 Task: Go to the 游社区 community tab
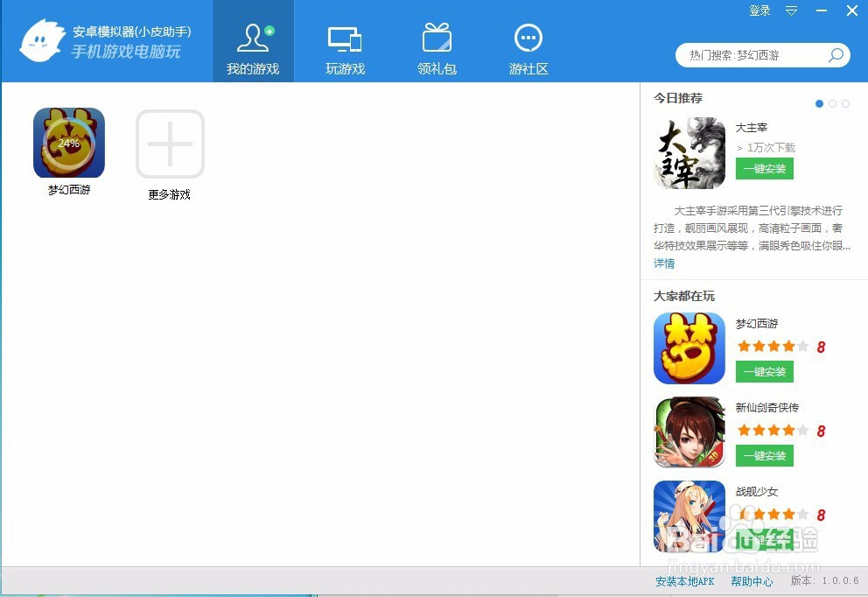coord(528,50)
